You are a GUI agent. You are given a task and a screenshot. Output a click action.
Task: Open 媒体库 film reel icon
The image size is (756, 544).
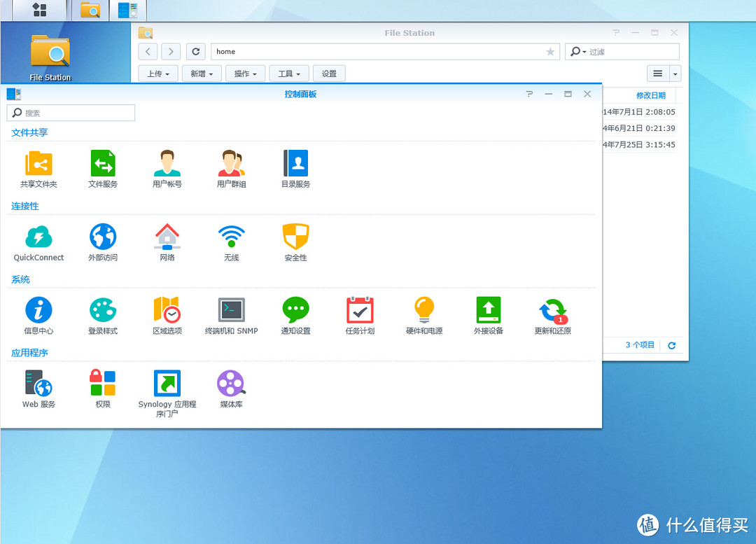pyautogui.click(x=232, y=389)
